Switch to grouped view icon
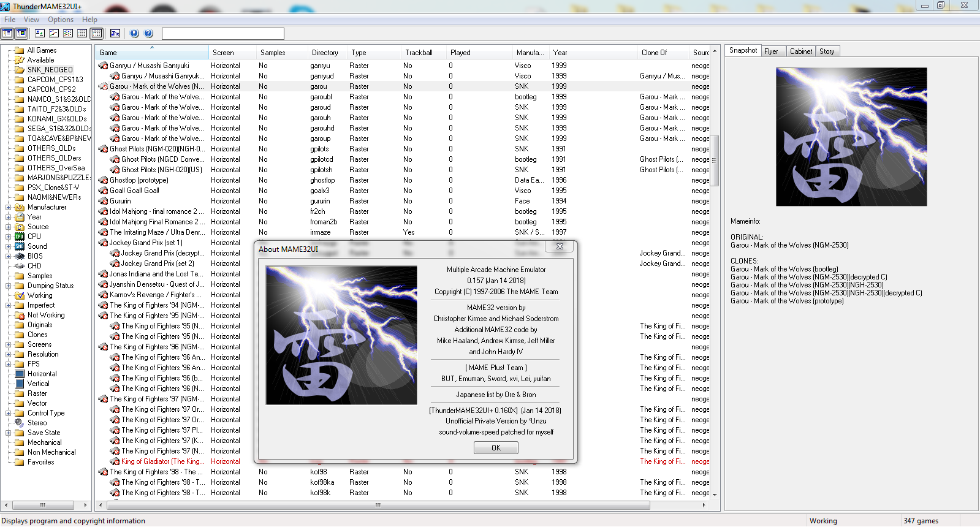 [x=96, y=33]
